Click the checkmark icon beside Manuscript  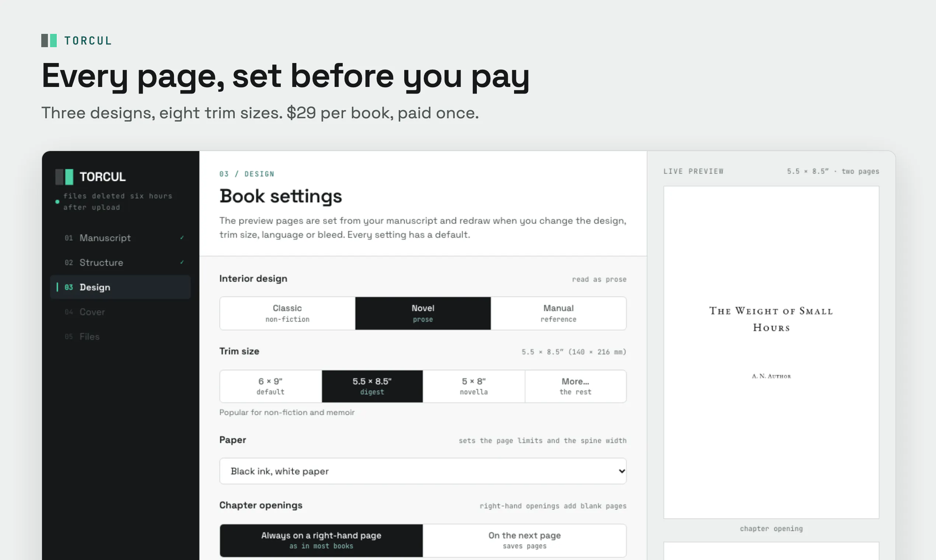[x=182, y=238]
